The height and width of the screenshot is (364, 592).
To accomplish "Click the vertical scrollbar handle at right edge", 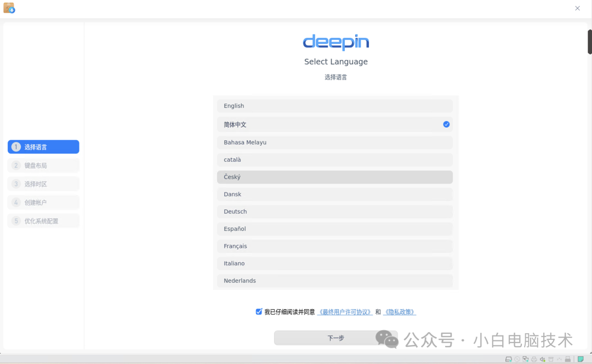I will (590, 42).
